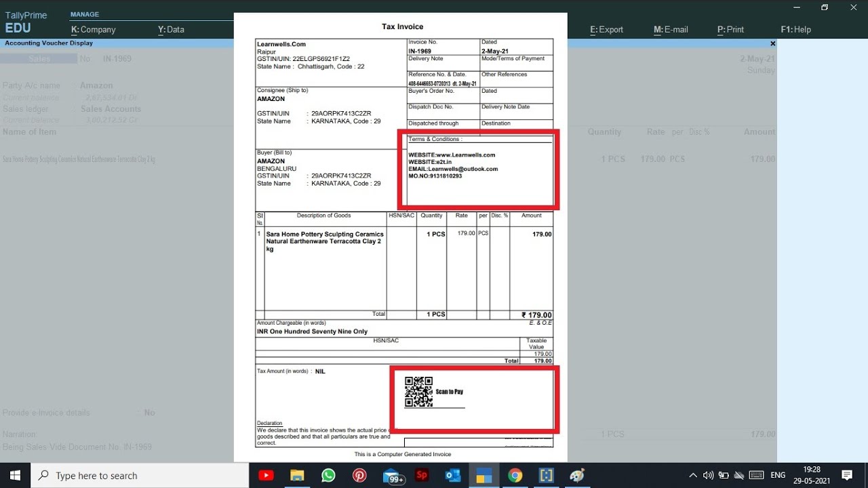
Task: Click the Windows Start button
Action: coord(15,475)
